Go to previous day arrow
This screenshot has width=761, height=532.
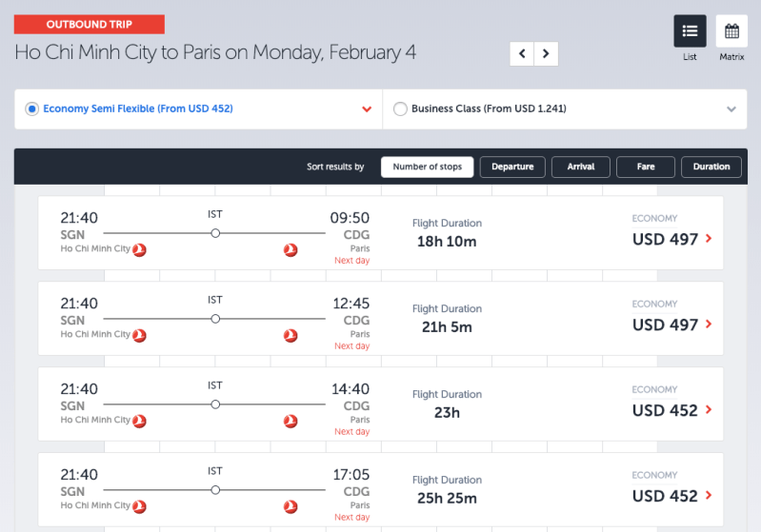[522, 54]
